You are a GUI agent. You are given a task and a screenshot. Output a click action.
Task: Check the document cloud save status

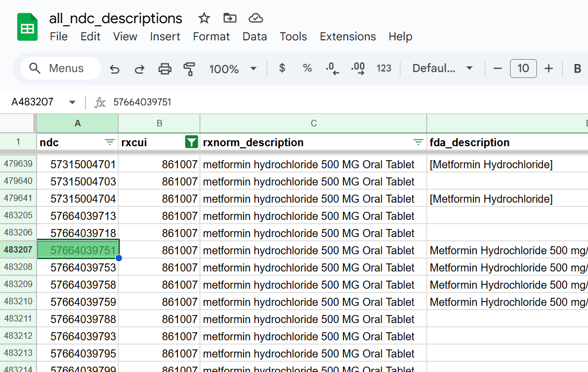[x=255, y=18]
